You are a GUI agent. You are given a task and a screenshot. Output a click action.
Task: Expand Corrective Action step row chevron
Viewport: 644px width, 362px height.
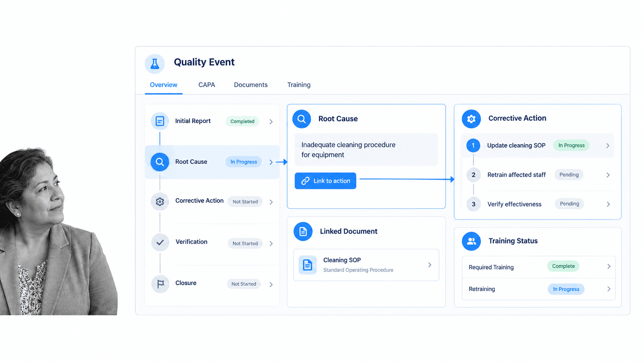pos(271,202)
